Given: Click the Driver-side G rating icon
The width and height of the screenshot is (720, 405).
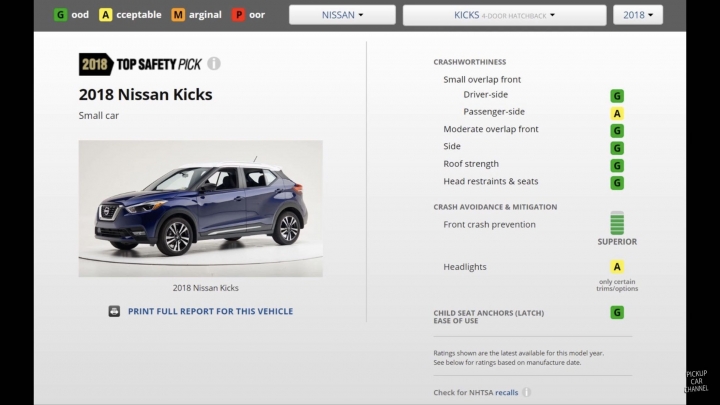Looking at the screenshot, I should pyautogui.click(x=617, y=96).
